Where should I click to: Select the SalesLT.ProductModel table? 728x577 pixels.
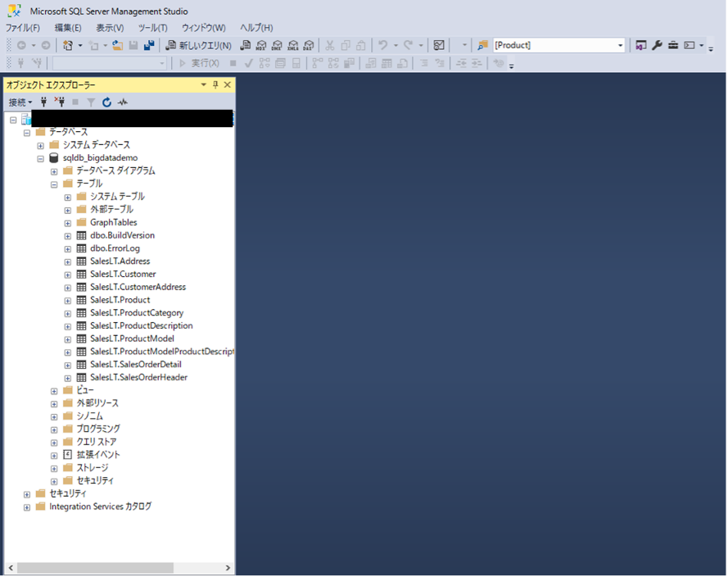click(133, 339)
